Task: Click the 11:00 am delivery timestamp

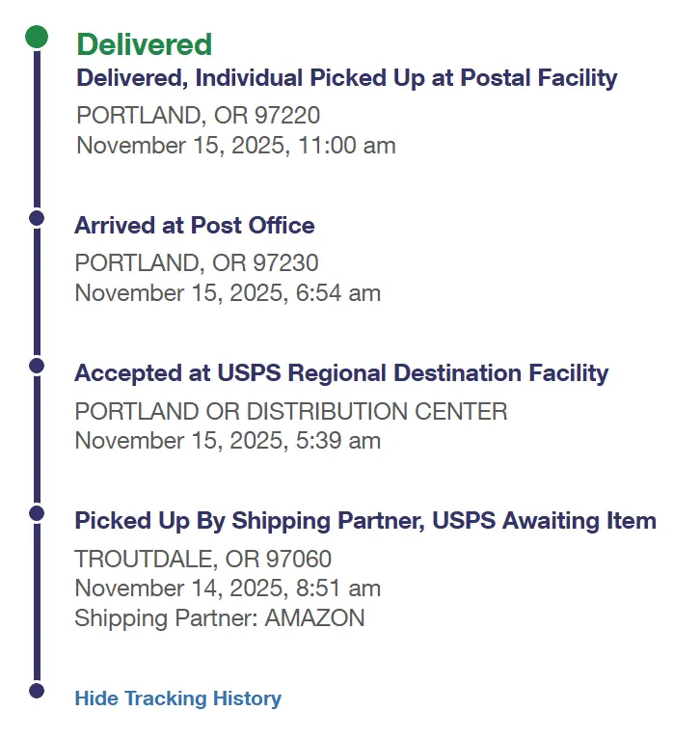Action: pos(235,146)
